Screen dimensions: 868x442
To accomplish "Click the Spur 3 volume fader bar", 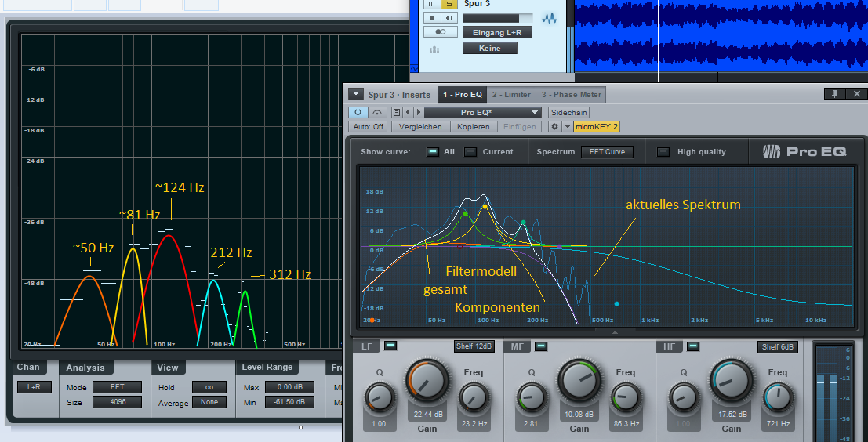I will tap(498, 18).
